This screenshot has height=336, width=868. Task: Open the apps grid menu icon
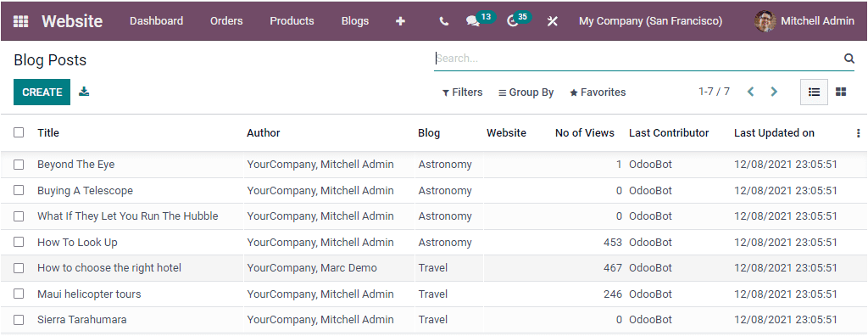(20, 21)
